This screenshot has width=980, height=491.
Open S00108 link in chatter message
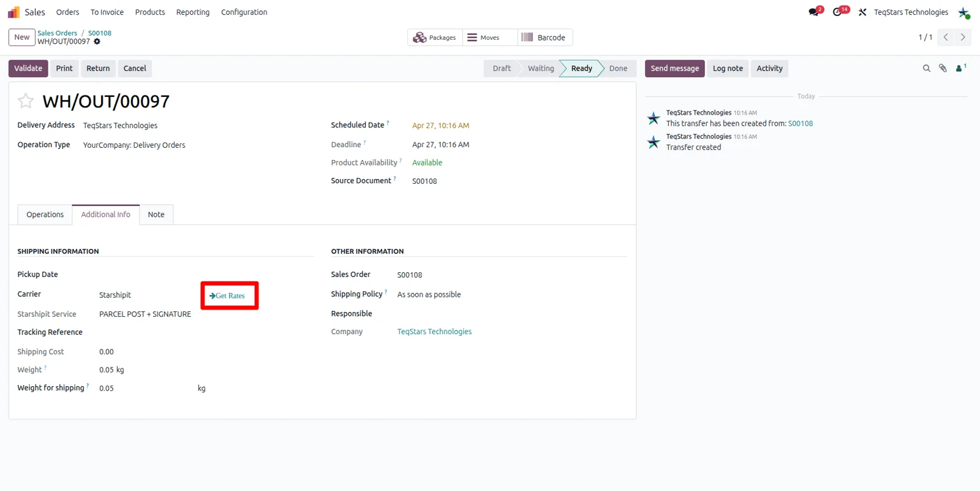(801, 123)
